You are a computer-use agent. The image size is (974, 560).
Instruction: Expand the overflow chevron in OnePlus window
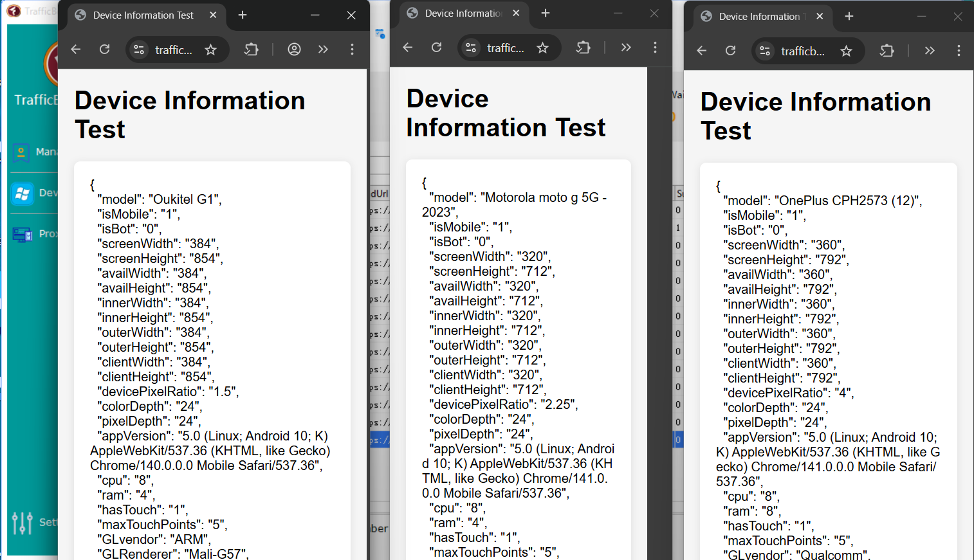point(930,51)
